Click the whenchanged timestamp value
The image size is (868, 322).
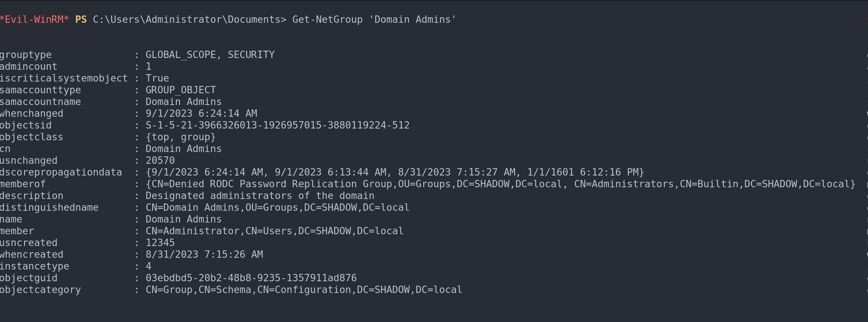click(x=201, y=113)
